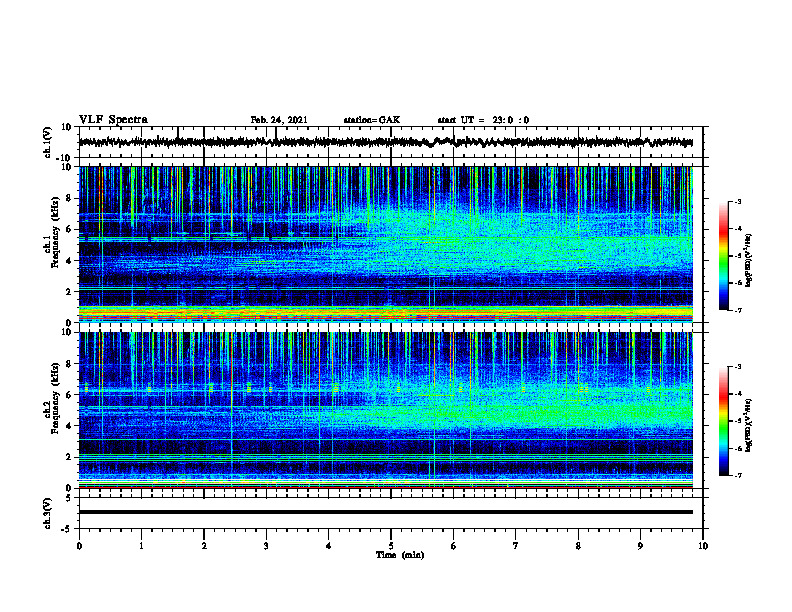Viewport: 792px width, 612px height.
Task: Click the "-7" label on ch.2 color bar
Action: tap(737, 476)
